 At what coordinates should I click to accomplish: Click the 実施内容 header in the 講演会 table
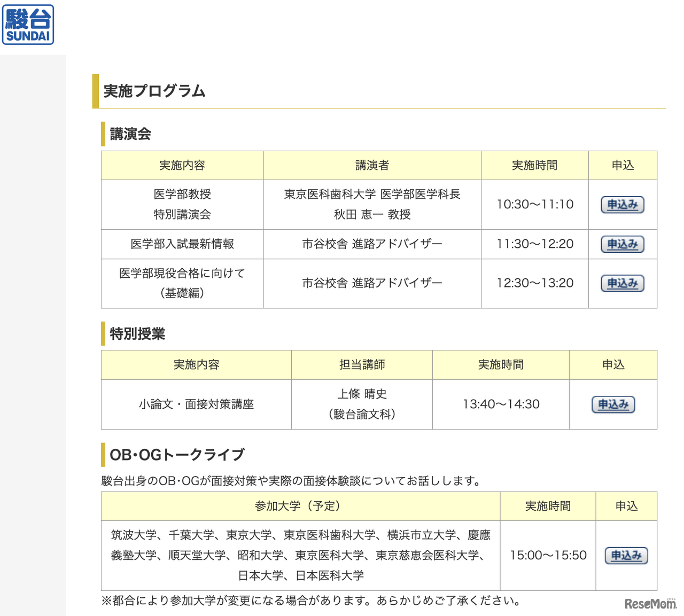tap(182, 165)
